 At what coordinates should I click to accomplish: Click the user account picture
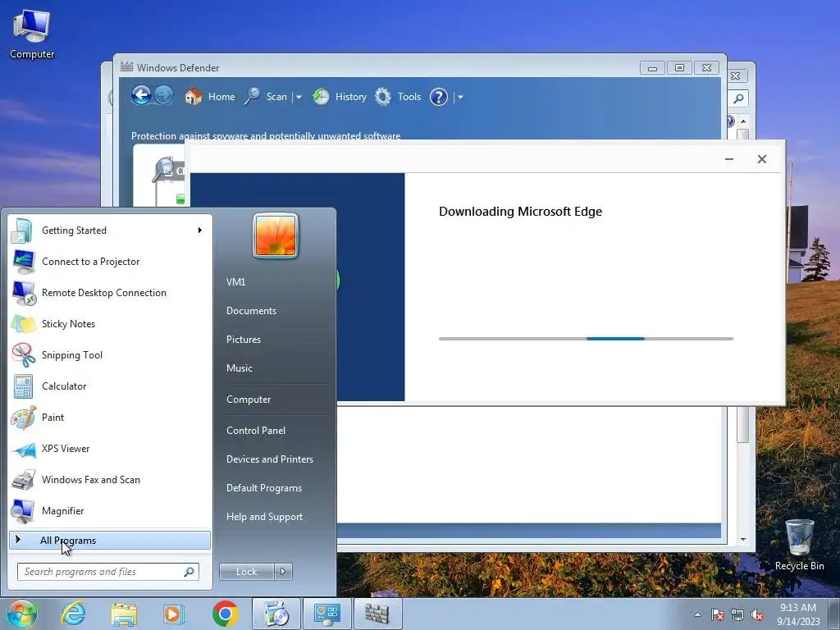[x=276, y=235]
